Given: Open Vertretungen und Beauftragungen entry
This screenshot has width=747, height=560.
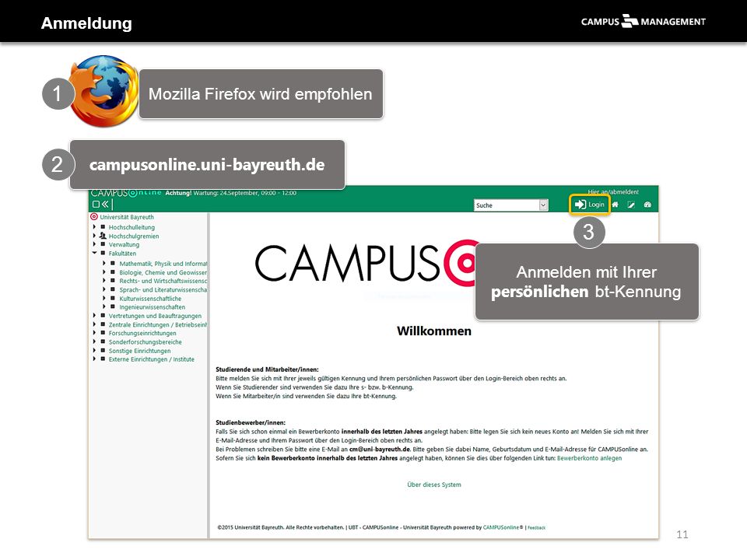Looking at the screenshot, I should point(155,316).
